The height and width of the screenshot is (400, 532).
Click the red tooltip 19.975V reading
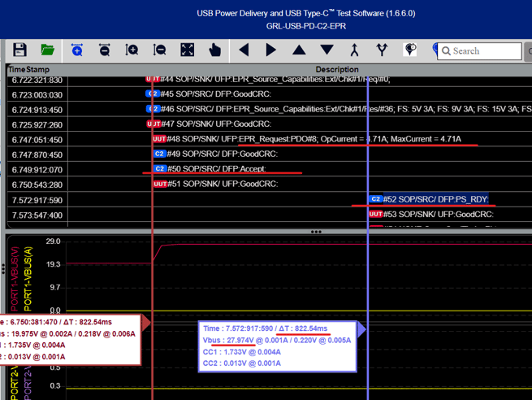pos(24,334)
